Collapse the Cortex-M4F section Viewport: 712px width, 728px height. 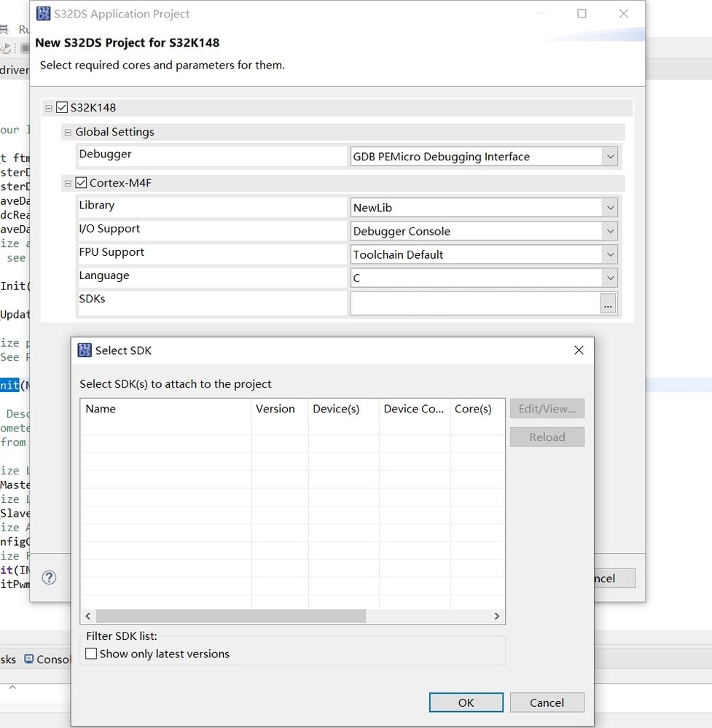[x=68, y=184]
